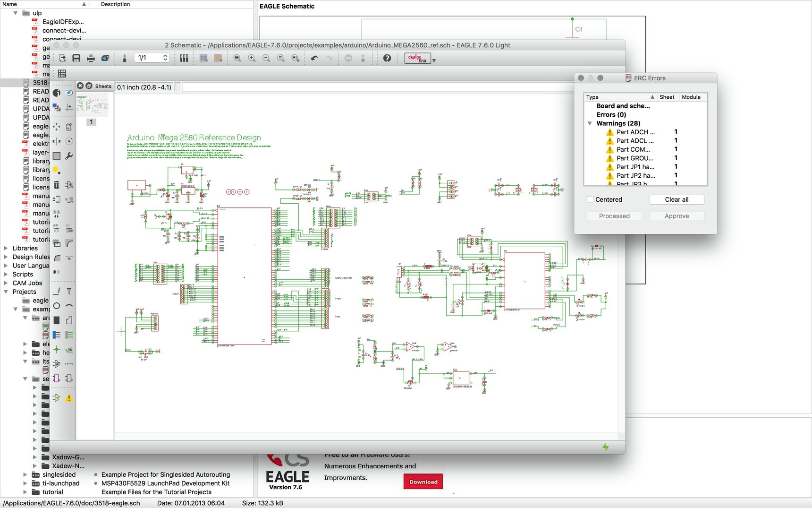Select EagleIDFExp file in ulp folder
The image size is (812, 508).
point(63,22)
